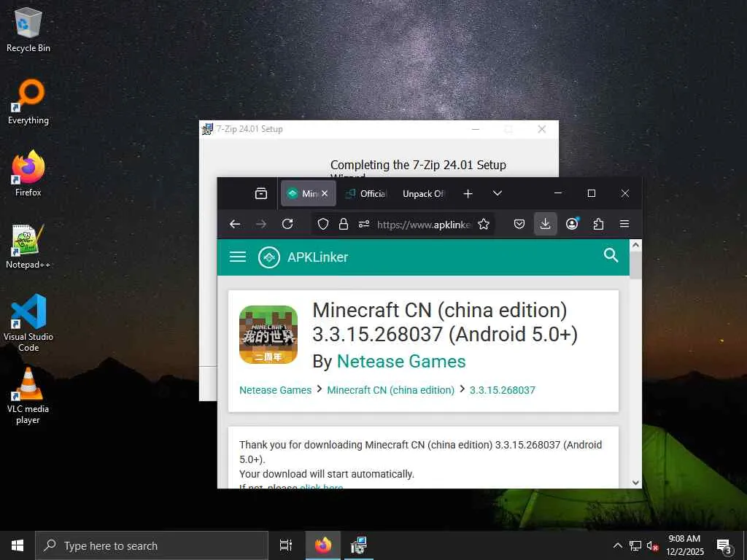Launch the Everything search desktop shortcut

pos(28,102)
